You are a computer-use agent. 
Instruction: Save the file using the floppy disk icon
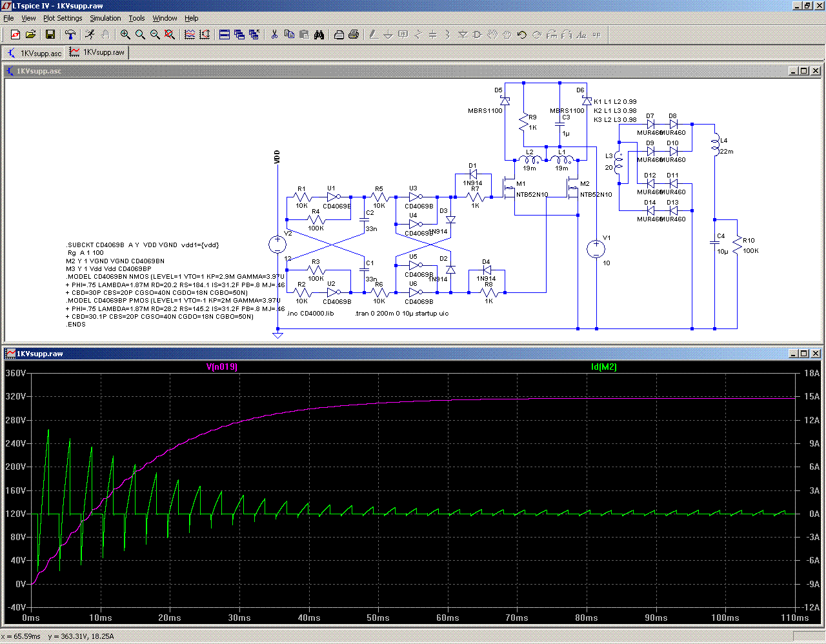[x=50, y=35]
